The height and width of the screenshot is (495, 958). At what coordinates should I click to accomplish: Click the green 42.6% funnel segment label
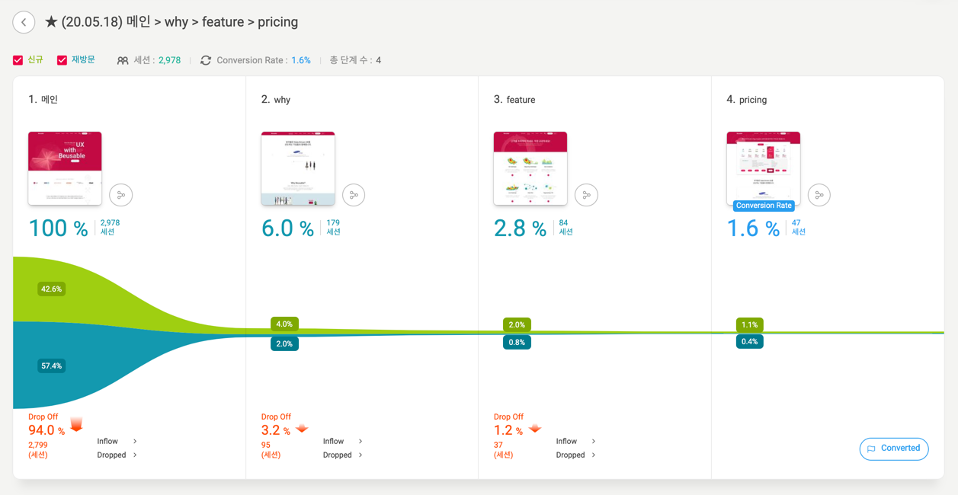[x=51, y=289]
